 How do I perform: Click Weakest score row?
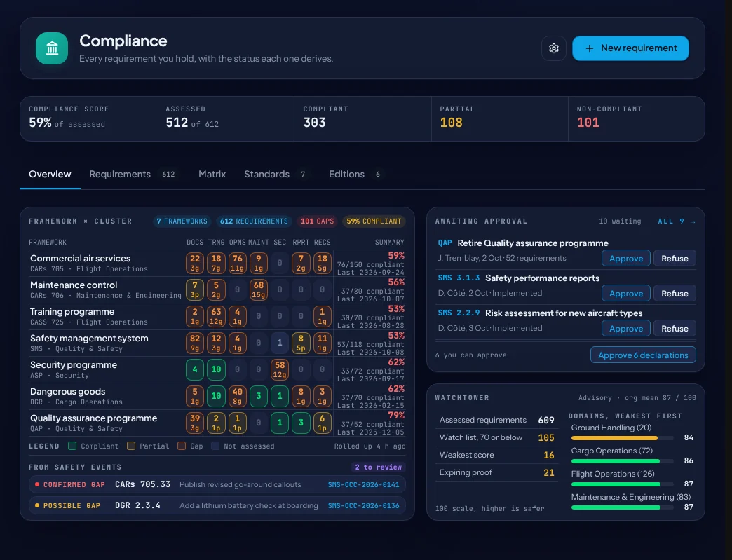coord(496,455)
